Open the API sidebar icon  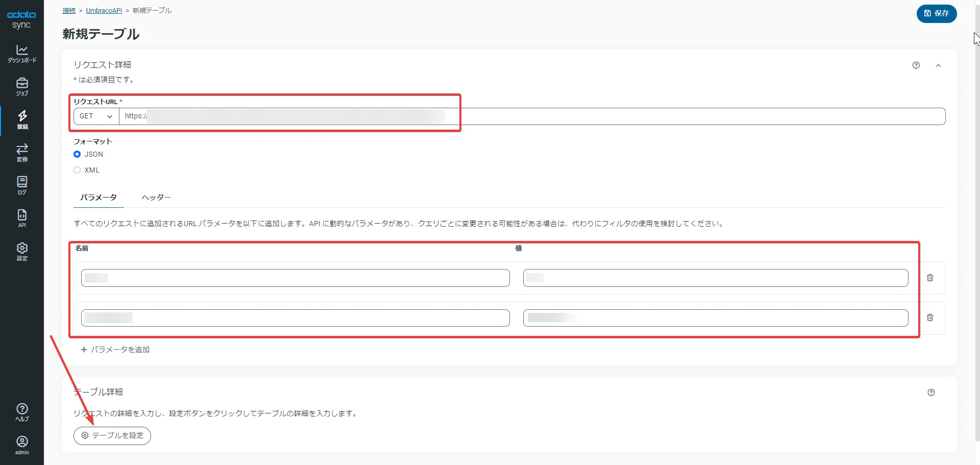click(x=22, y=218)
